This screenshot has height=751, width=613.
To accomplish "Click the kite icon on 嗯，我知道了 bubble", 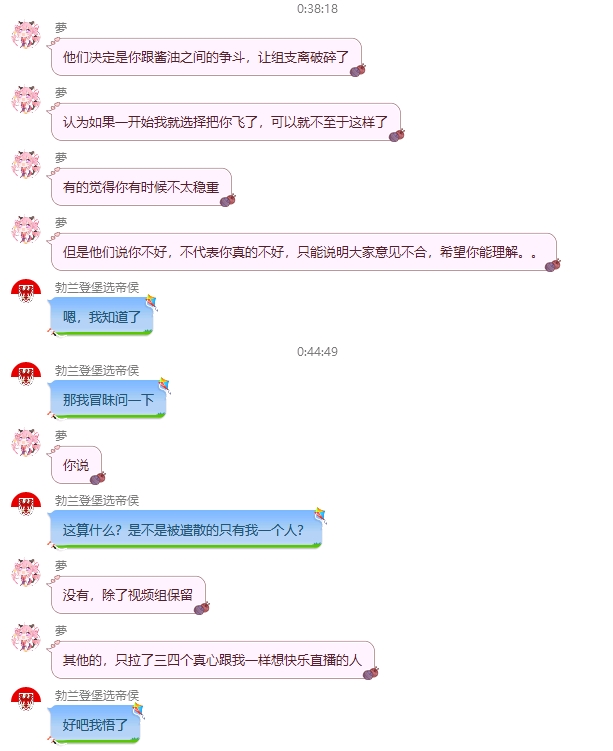I will coord(151,303).
